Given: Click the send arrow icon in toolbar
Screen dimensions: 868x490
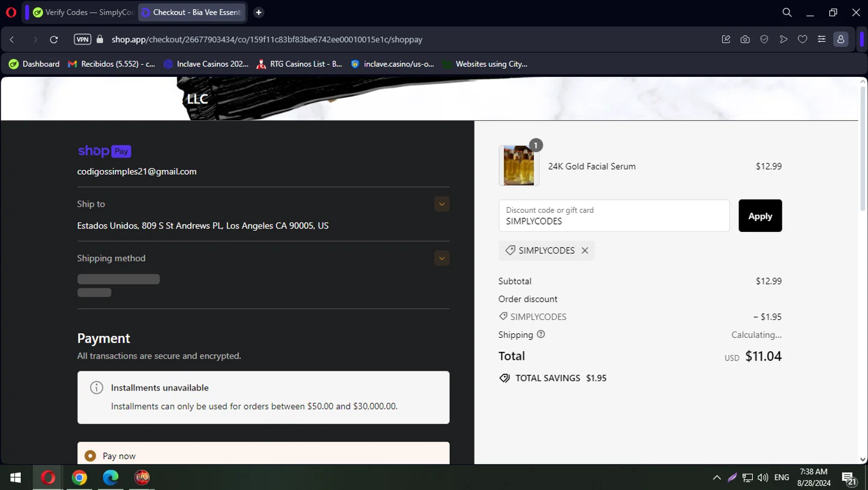Looking at the screenshot, I should 784,39.
